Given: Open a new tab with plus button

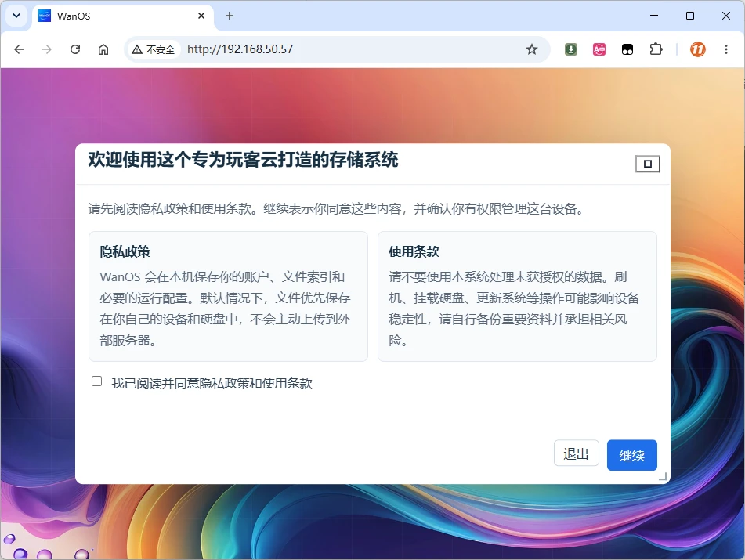Looking at the screenshot, I should pos(230,16).
